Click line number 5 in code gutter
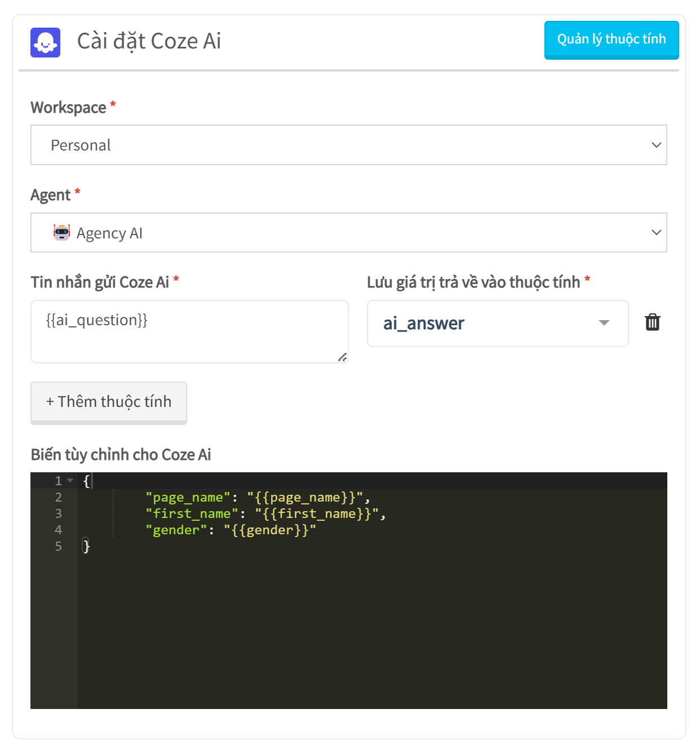Screen dimensions: 700x749 58,546
